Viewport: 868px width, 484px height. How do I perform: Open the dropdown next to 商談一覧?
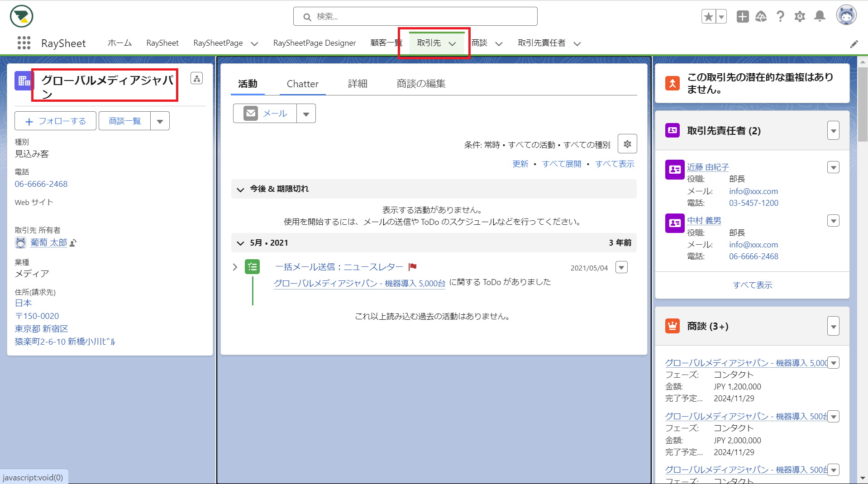point(160,121)
